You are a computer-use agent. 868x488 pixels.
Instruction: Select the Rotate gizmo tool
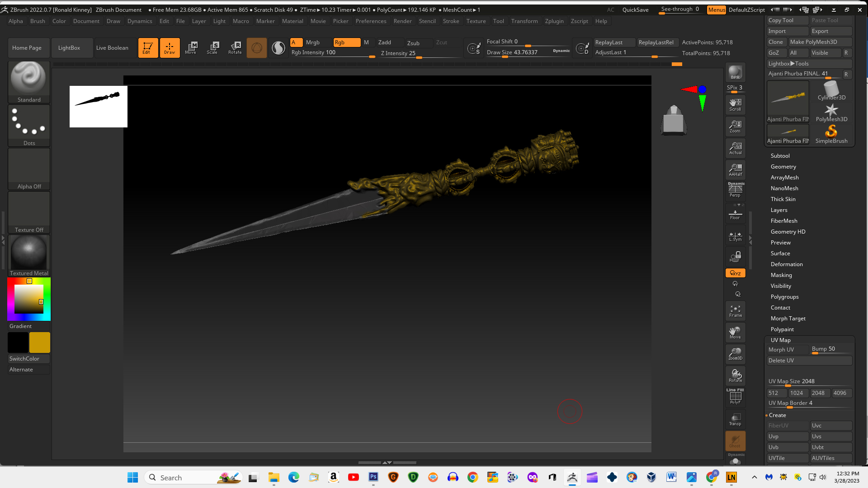(235, 48)
